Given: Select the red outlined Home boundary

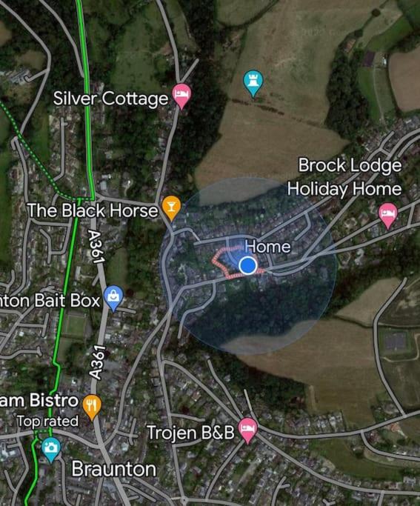Looking at the screenshot, I should point(234,262).
